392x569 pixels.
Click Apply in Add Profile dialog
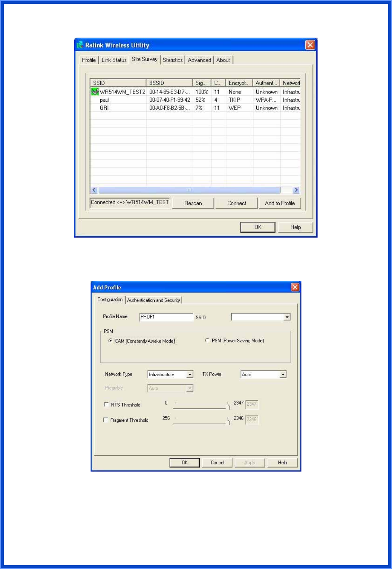(250, 463)
